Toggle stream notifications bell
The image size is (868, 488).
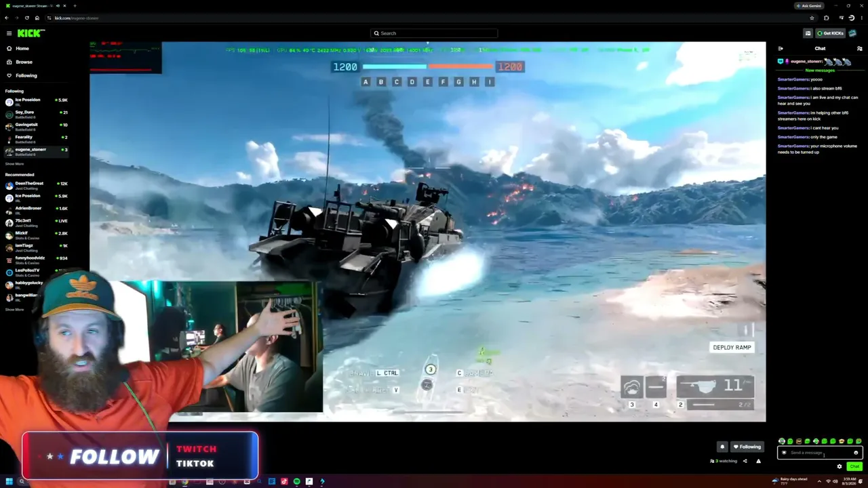(722, 447)
